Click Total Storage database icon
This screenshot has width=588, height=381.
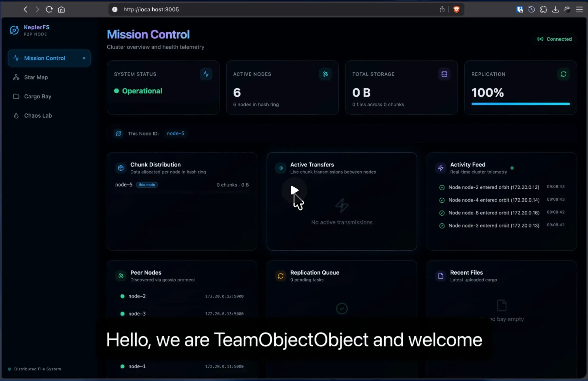444,74
